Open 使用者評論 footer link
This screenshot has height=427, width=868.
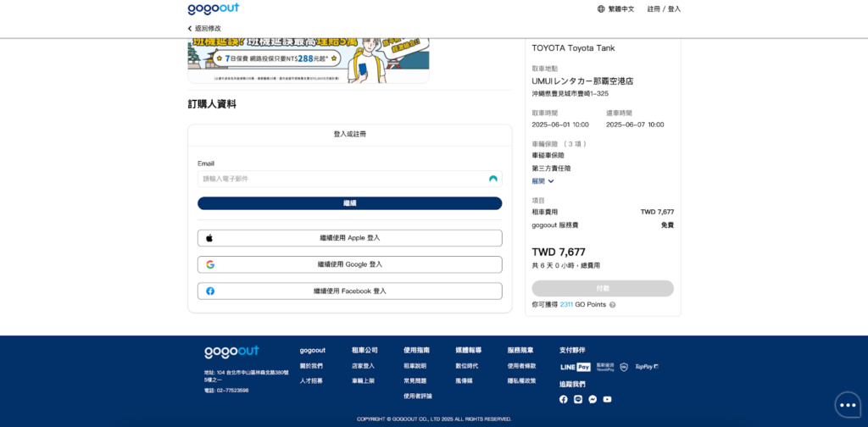[x=418, y=396]
